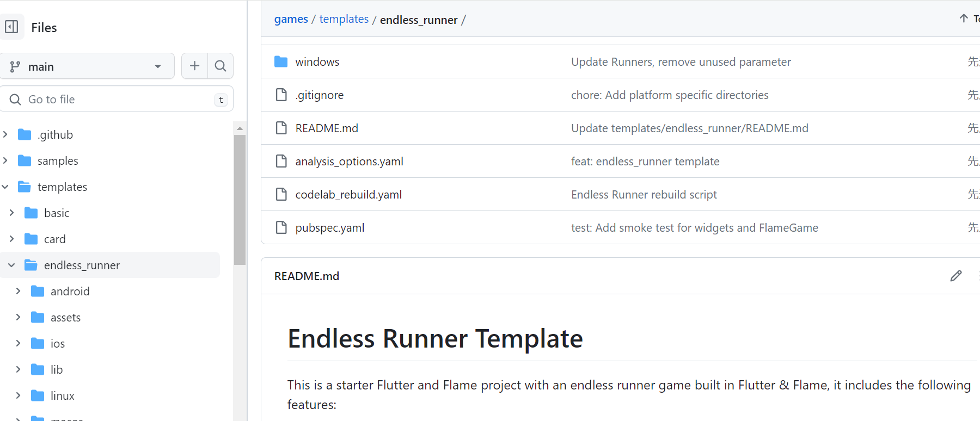Click the pubspec.yaml file icon
The width and height of the screenshot is (980, 421).
point(281,227)
